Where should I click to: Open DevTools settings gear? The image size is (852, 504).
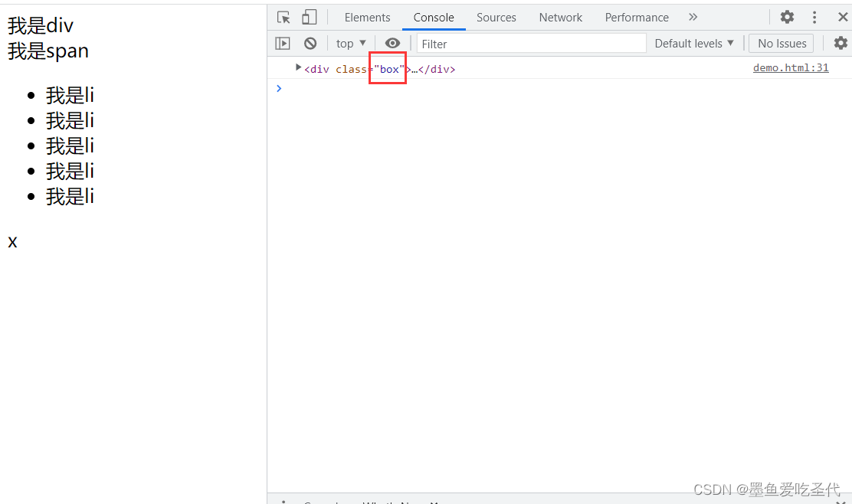pos(787,17)
